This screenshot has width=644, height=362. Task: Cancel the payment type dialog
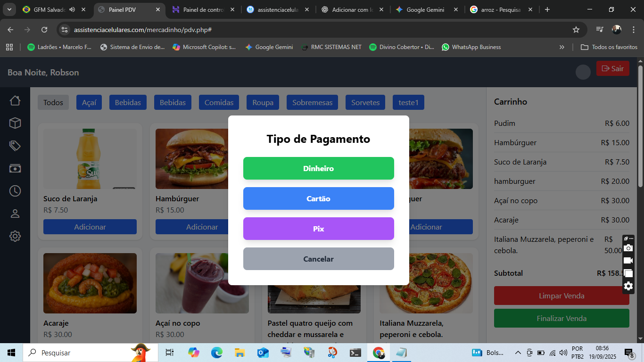[x=318, y=259]
